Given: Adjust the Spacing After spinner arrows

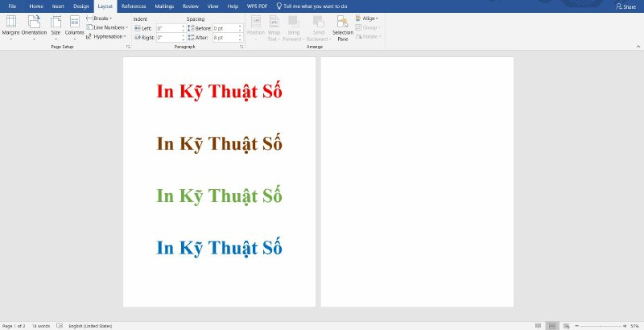Looking at the screenshot, I should 241,37.
